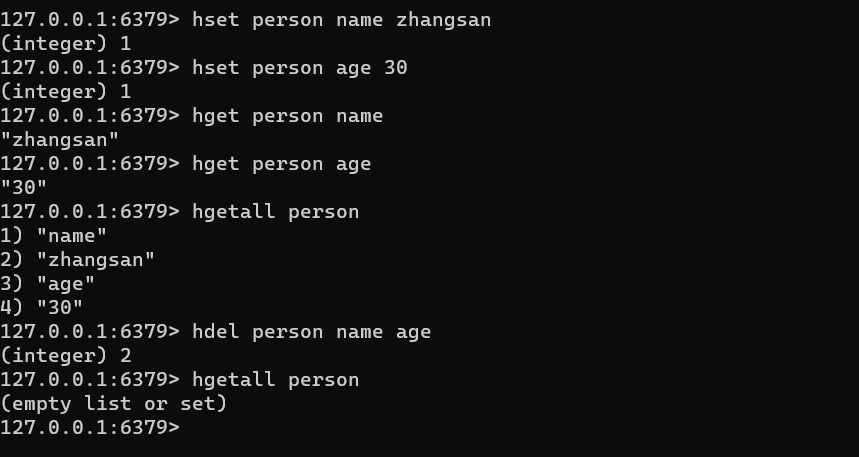Click list item 3) "age"
The image size is (859, 457).
point(48,284)
